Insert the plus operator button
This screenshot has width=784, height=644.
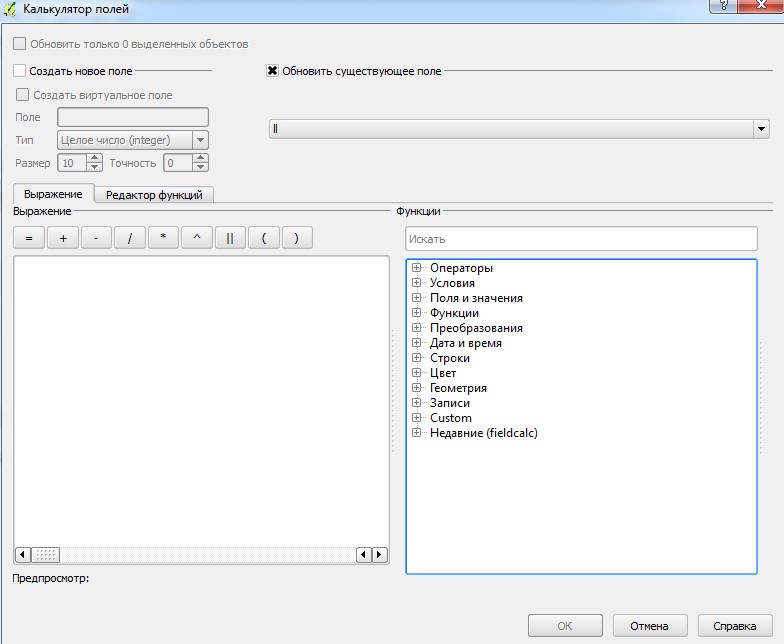63,238
